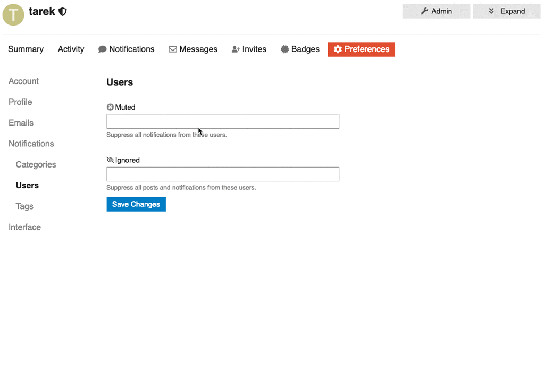Click the Badges certificate icon
The height and width of the screenshot is (392, 544).
coord(285,49)
